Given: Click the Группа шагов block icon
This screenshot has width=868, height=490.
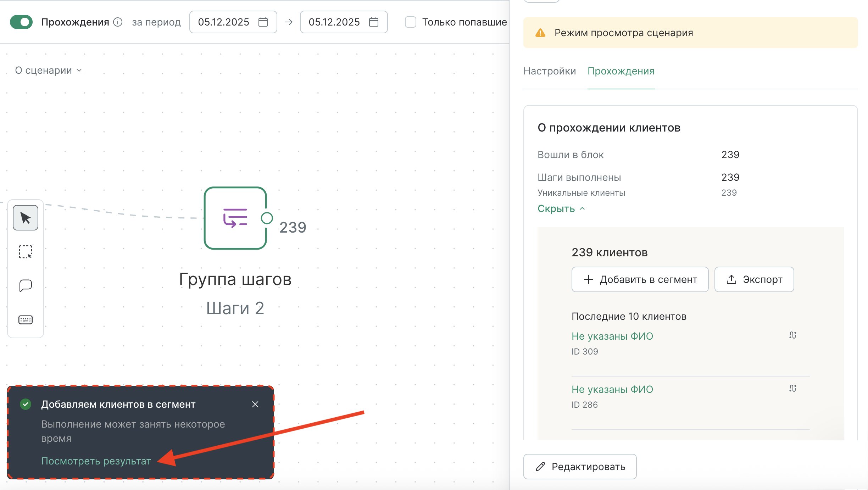Looking at the screenshot, I should tap(235, 218).
